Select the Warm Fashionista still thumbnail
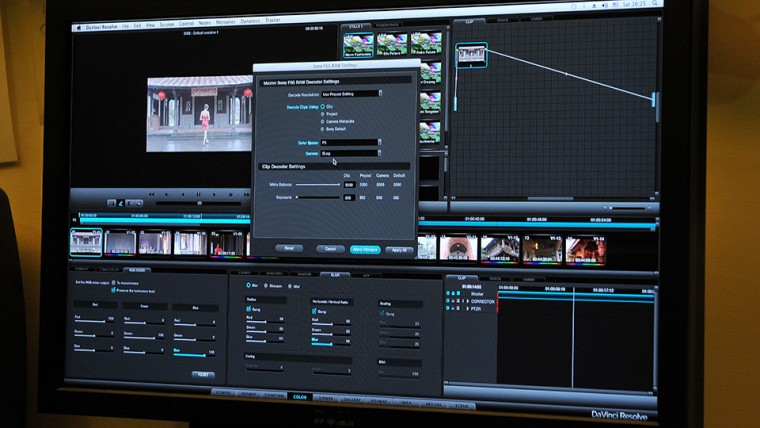 (358, 45)
